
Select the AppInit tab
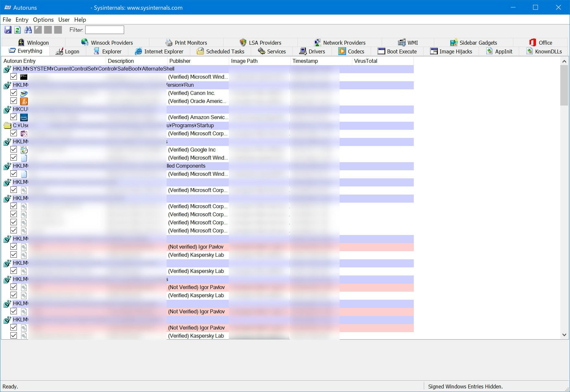[499, 51]
